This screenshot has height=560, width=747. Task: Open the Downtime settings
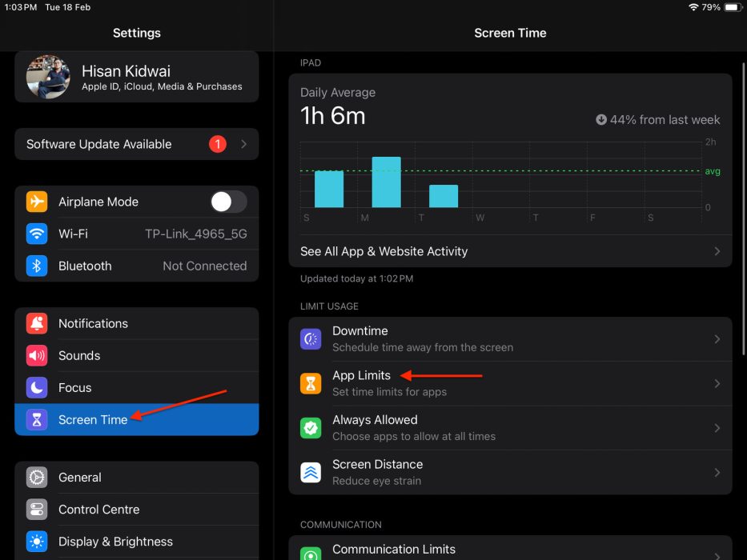(x=510, y=339)
